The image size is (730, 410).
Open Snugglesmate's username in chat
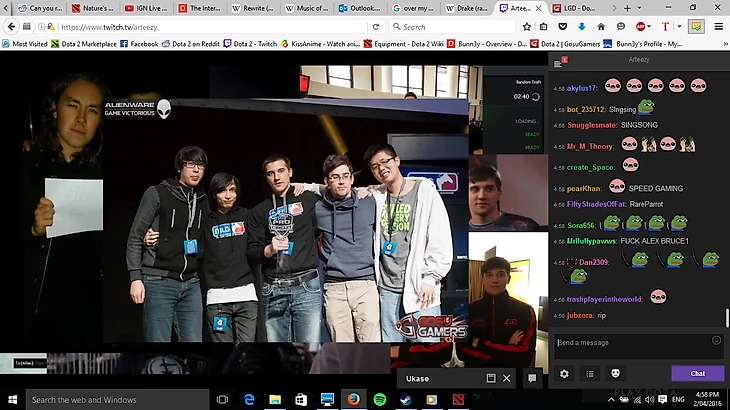[x=592, y=125]
